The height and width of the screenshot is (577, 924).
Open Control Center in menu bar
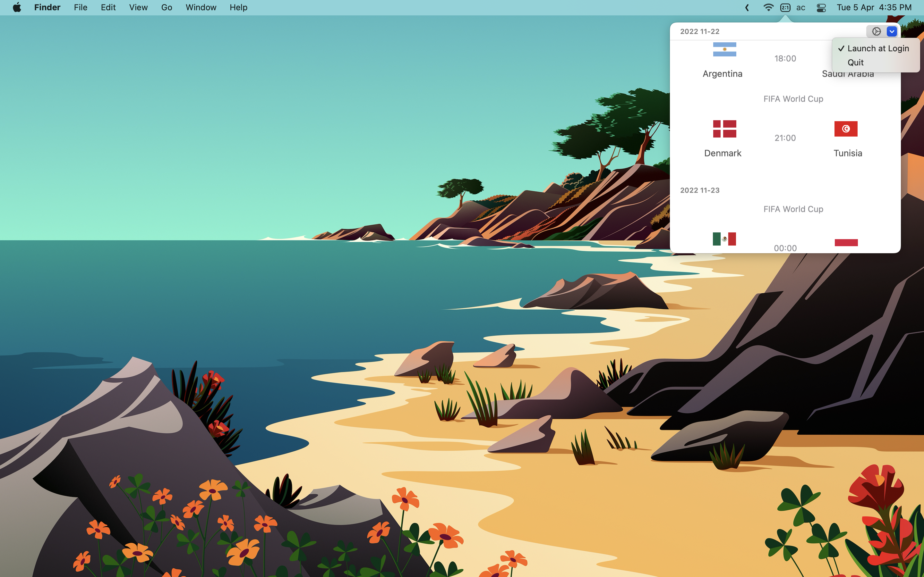tap(821, 8)
